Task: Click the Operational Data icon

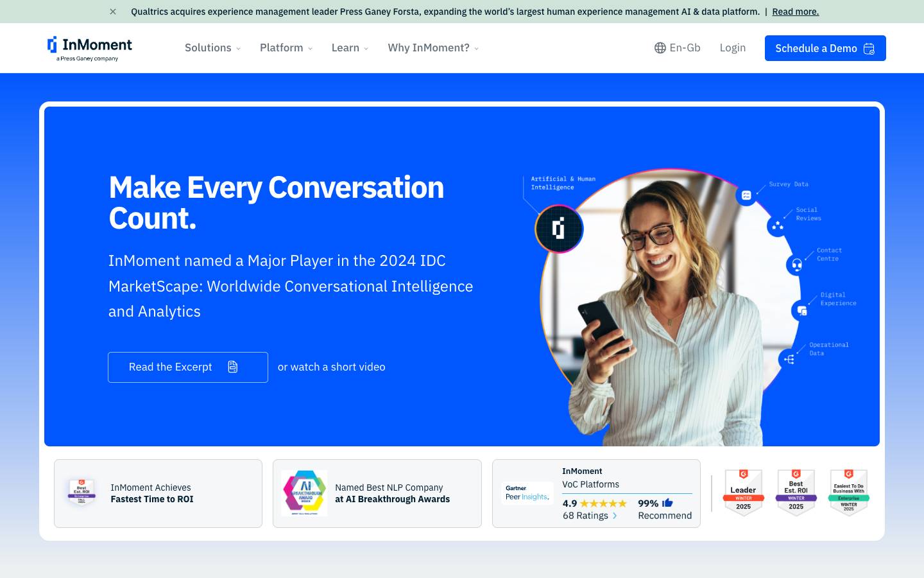Action: pos(789,360)
